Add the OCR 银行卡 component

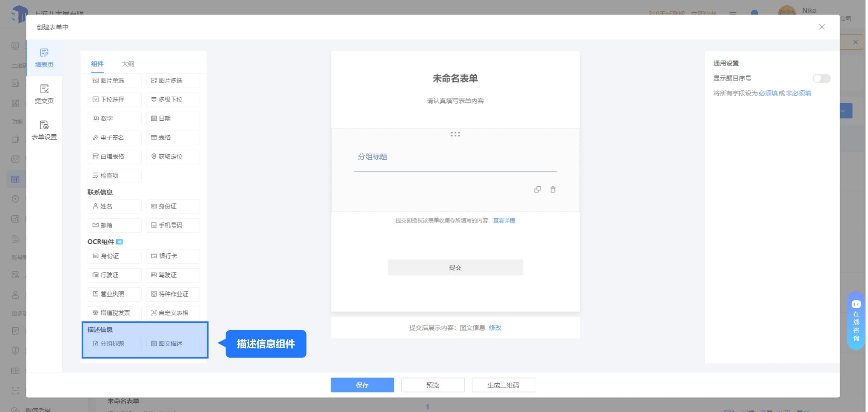coord(173,256)
